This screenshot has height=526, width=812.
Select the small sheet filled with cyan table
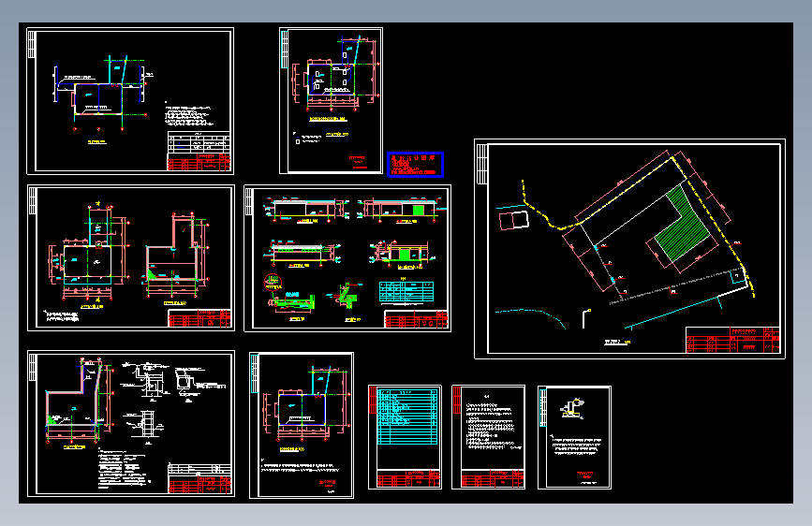(405, 437)
